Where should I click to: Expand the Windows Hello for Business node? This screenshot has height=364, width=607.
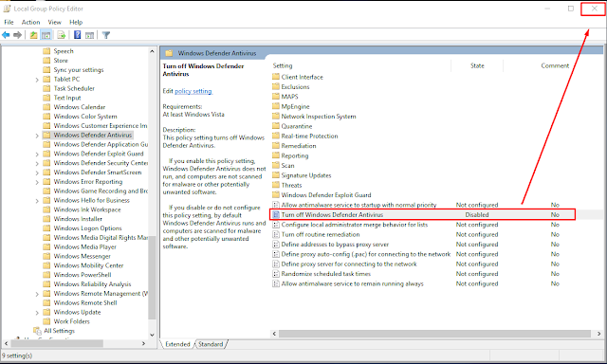tap(37, 201)
